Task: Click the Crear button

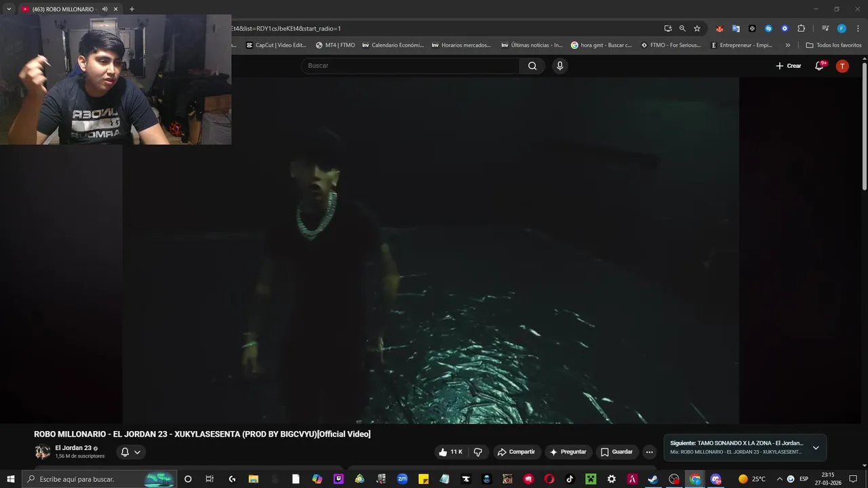Action: 789,66
